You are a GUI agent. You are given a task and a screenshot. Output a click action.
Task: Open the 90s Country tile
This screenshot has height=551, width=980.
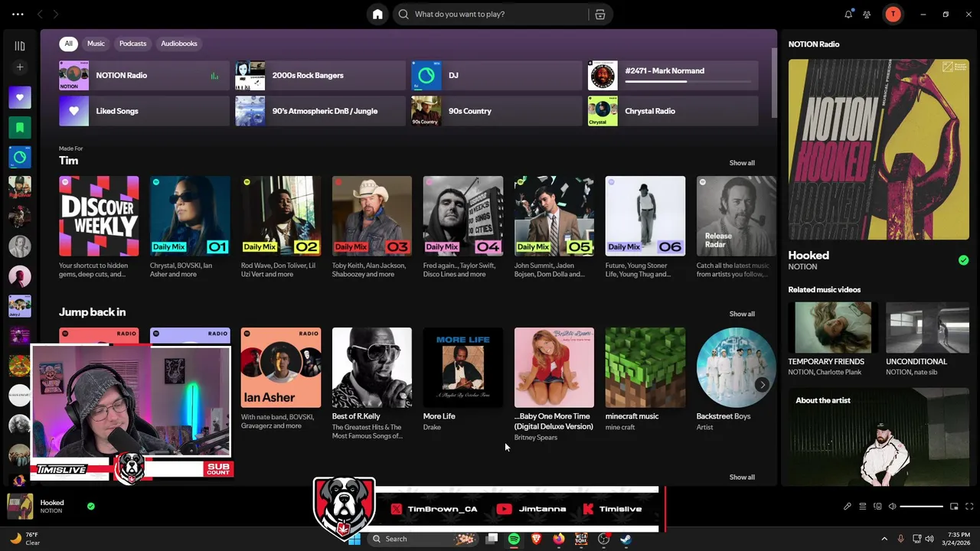(x=497, y=111)
